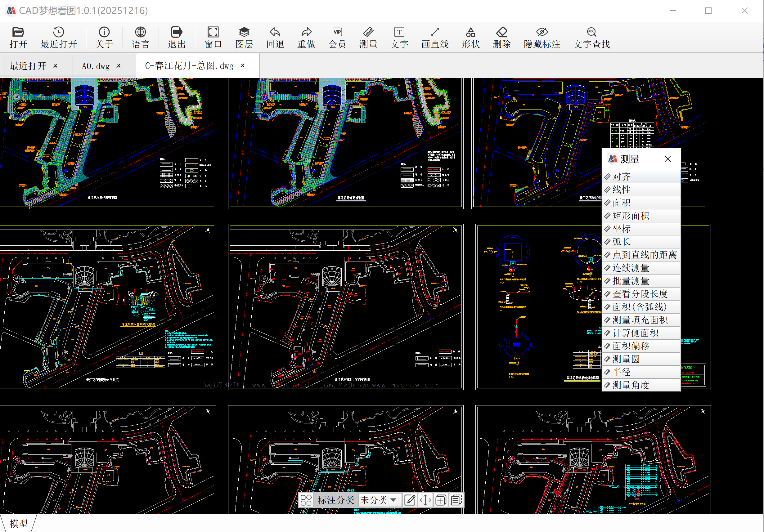This screenshot has height=532, width=764.
Task: Click 测量角度 measure angle option
Action: (x=631, y=385)
